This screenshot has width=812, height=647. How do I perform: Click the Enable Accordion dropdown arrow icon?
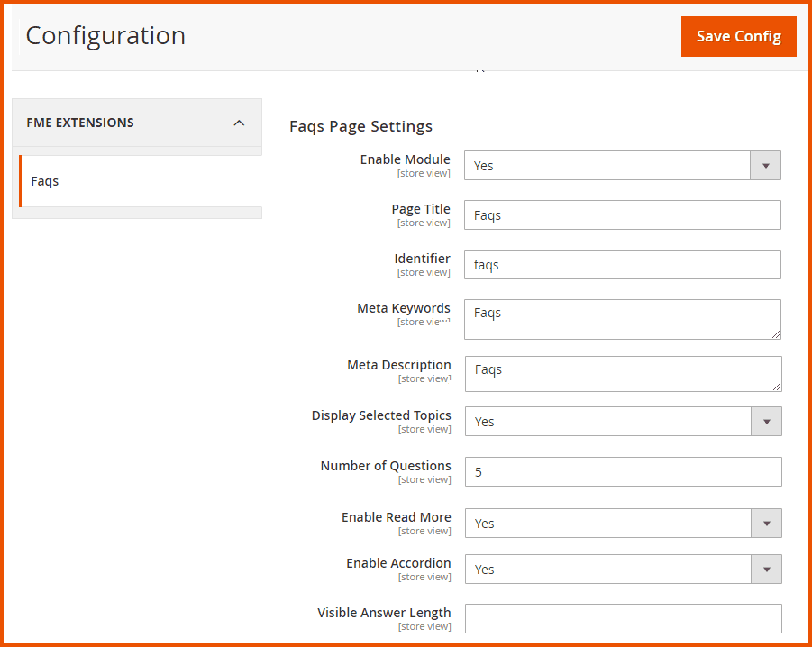tap(765, 569)
